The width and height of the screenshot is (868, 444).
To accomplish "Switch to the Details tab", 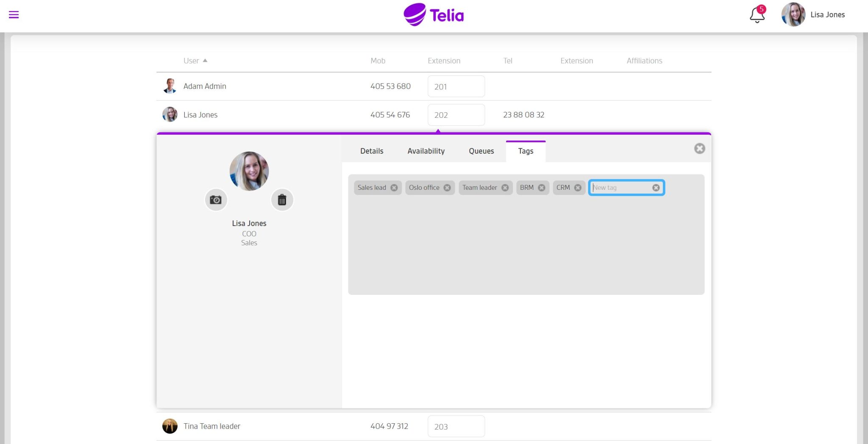I will click(x=371, y=151).
